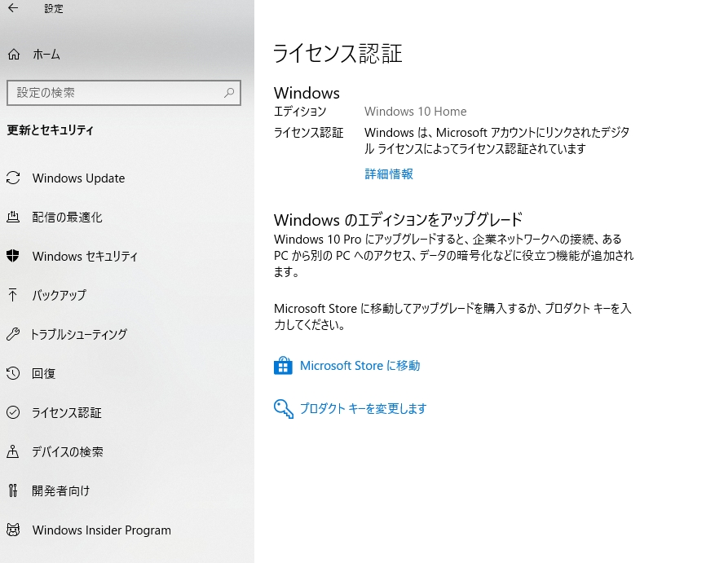Click the Windows のエディションをアップグレード heading
This screenshot has width=728, height=563.
[x=399, y=219]
